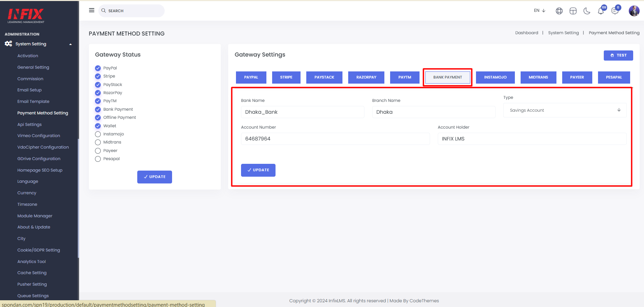
Task: Switch to the MIDTRANS gateway tab
Action: point(538,77)
